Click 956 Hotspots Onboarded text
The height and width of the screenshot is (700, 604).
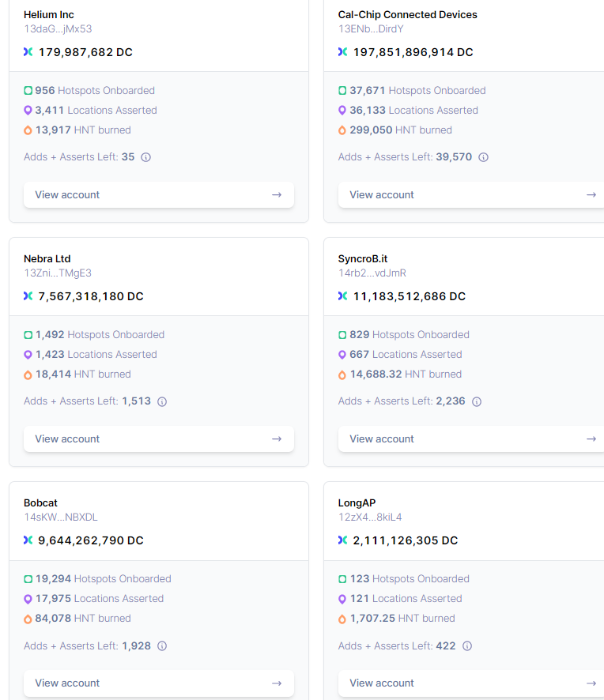point(95,91)
